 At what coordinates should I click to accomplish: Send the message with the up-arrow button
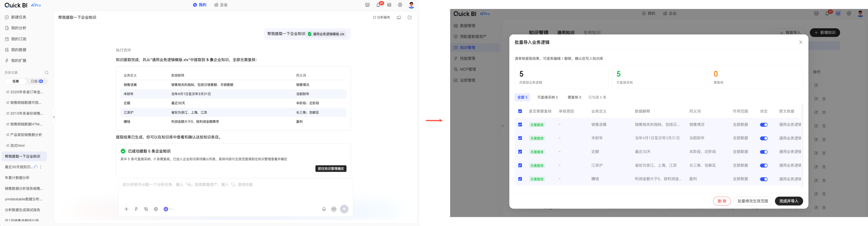tap(344, 209)
